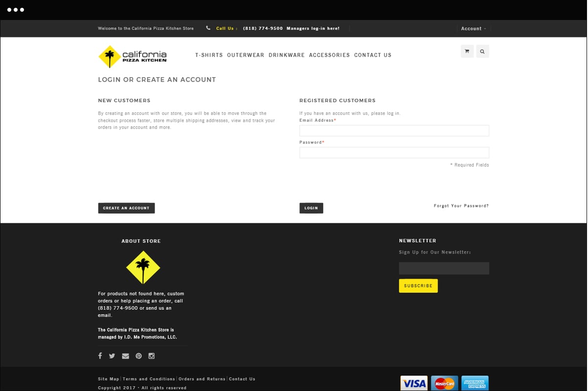Viewport: 588px width, 391px height.
Task: Focus the Password input field
Action: coord(394,152)
